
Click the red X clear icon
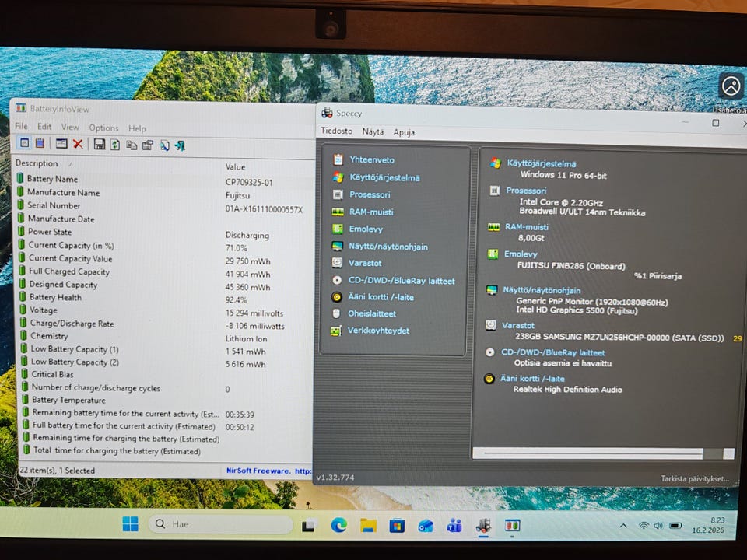(x=78, y=144)
